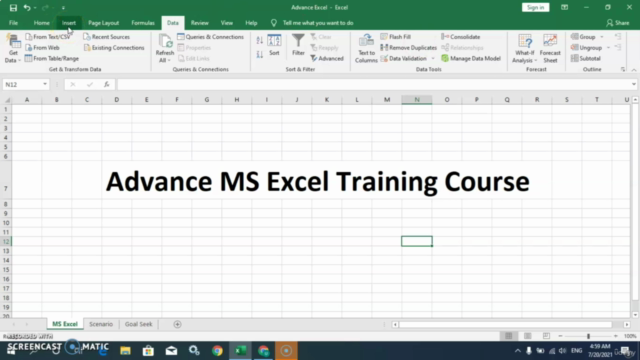Click in the formula bar field
The height and width of the screenshot is (360, 640).
[373, 84]
